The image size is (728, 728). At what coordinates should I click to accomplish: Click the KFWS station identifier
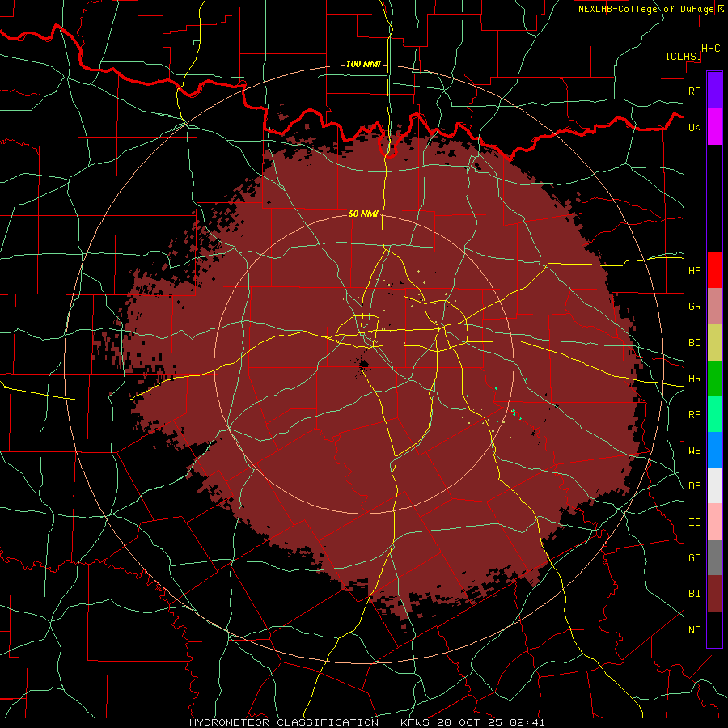[417, 722]
